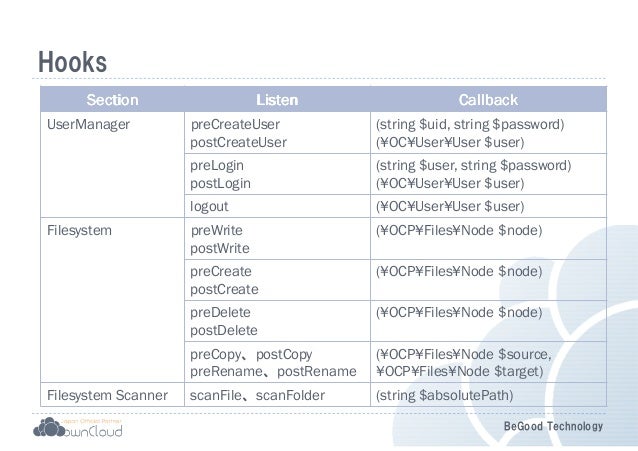Click the Filesystem Scanner section cell
The height and width of the screenshot is (451, 638).
pyautogui.click(x=112, y=395)
